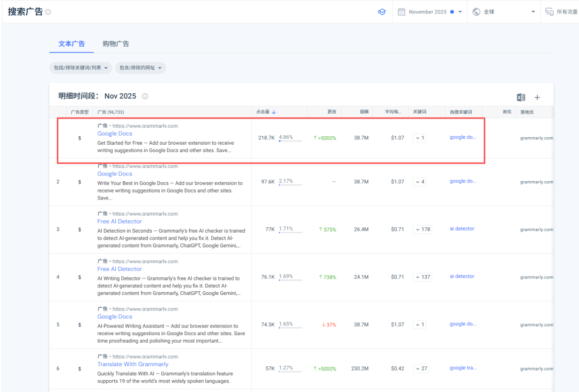Open the graduation cap learning icon
The width and height of the screenshot is (579, 392).
click(382, 12)
